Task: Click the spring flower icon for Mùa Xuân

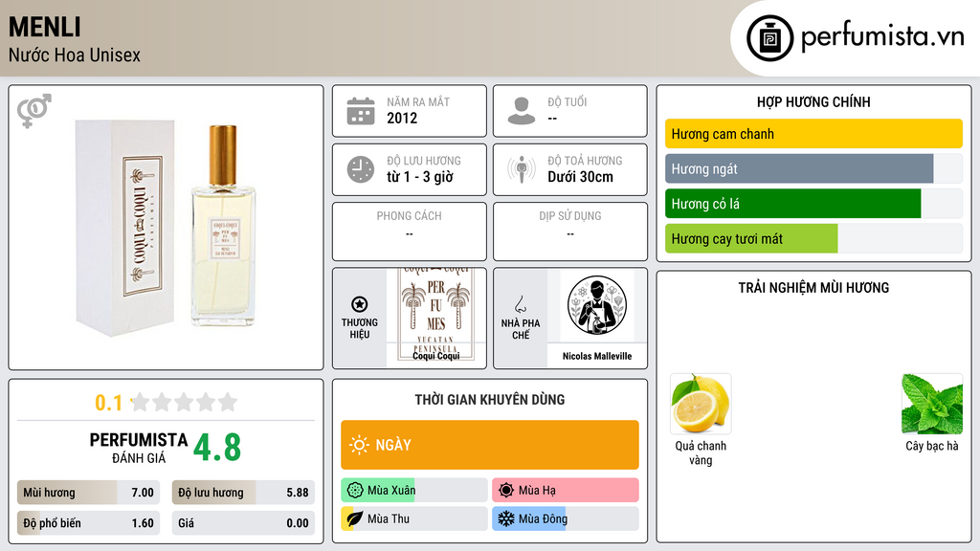Action: (355, 491)
